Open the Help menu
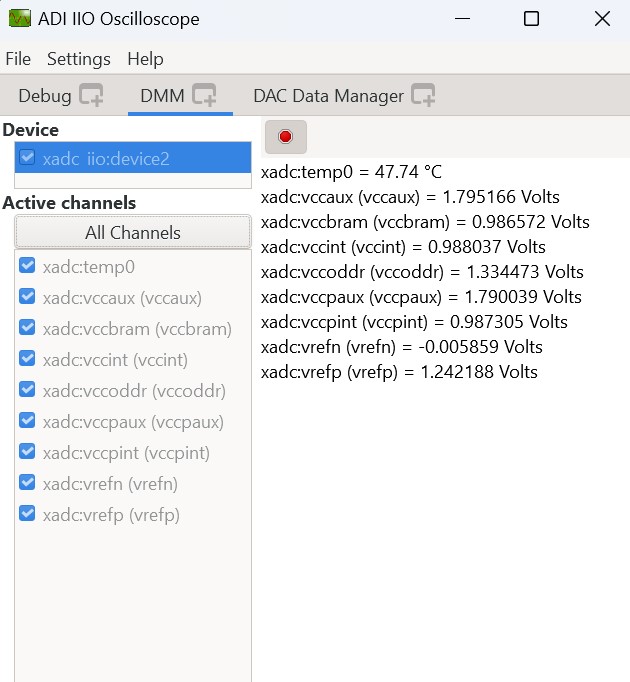Screen dimensions: 630x682 click(145, 59)
